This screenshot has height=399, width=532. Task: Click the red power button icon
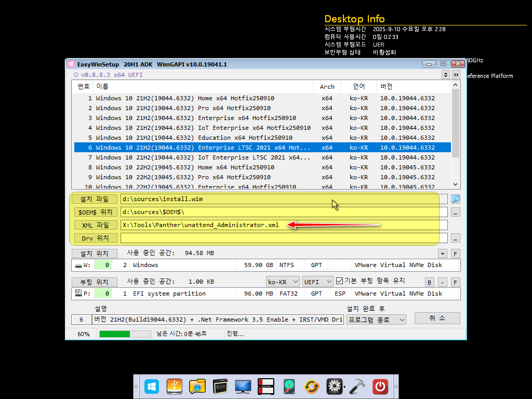click(x=380, y=387)
